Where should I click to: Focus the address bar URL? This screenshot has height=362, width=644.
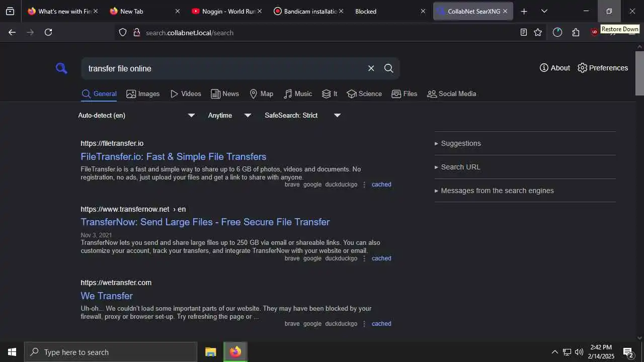190,33
